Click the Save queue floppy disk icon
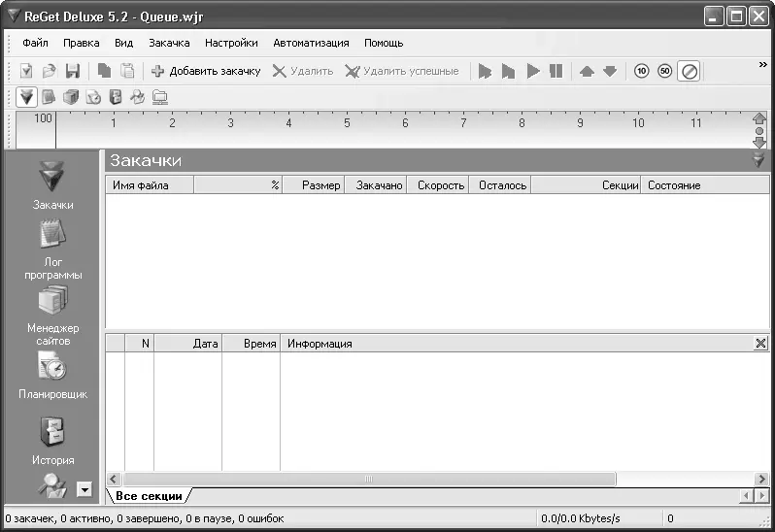775x532 pixels. click(72, 71)
